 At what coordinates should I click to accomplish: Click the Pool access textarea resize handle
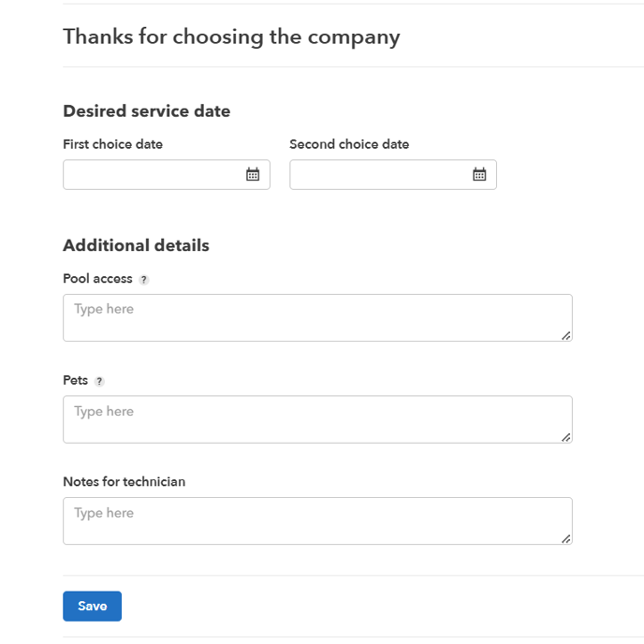(x=566, y=335)
